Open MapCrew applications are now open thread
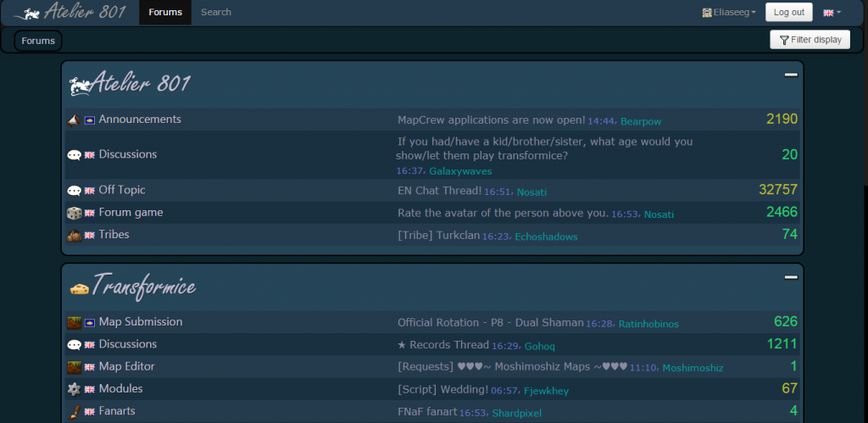Screen dimensions: 868x423 click(492, 120)
